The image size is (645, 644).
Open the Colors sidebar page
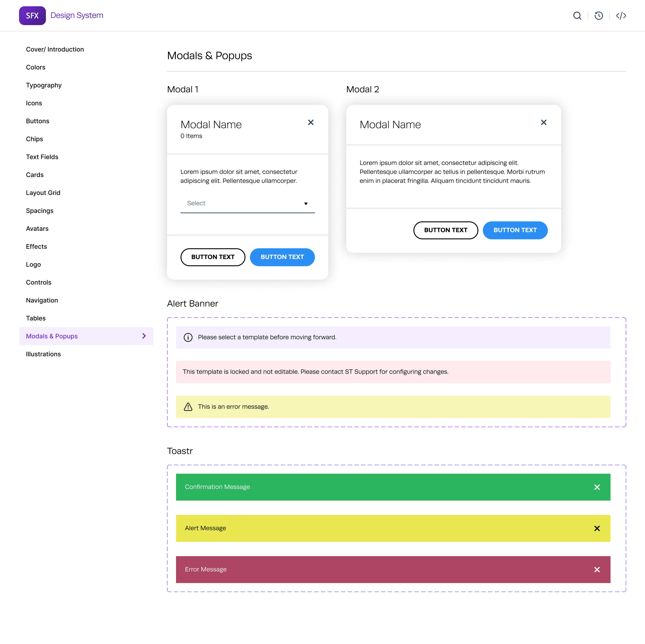coord(35,67)
